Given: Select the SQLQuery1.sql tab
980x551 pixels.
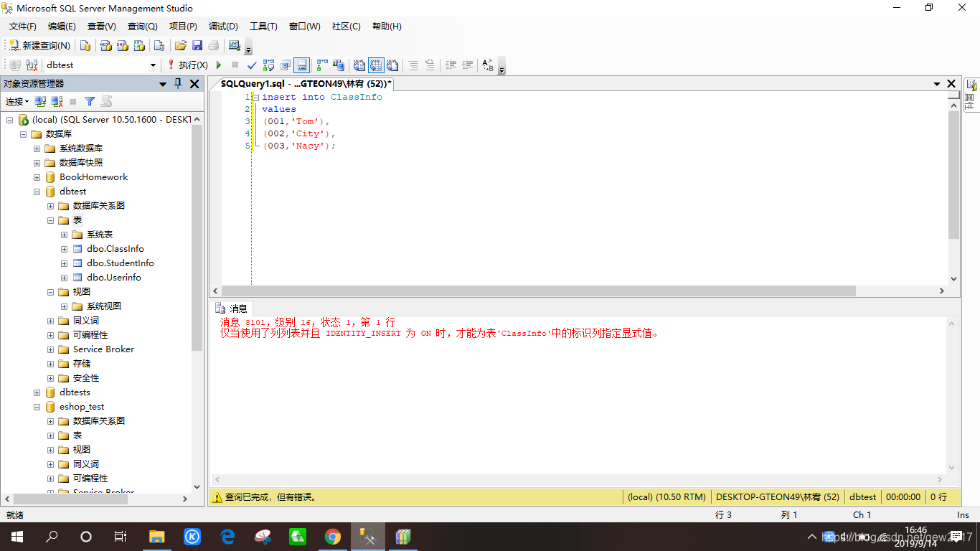Looking at the screenshot, I should click(306, 84).
